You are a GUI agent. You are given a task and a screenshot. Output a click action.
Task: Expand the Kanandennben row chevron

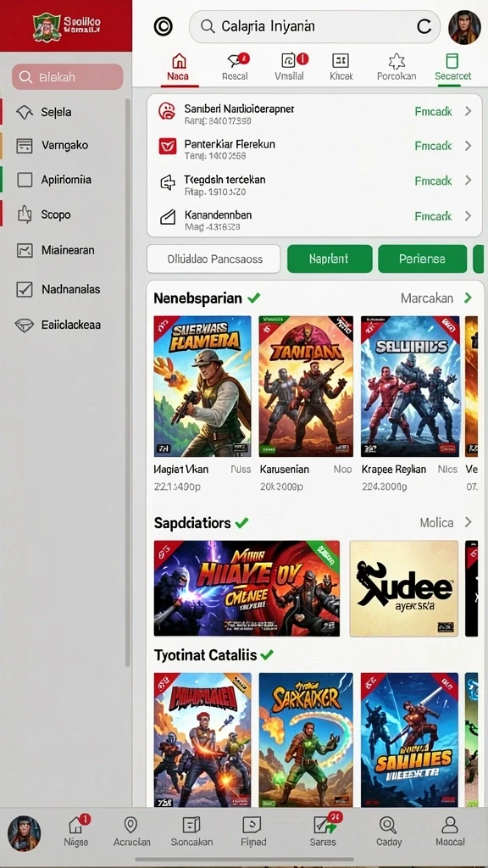click(468, 216)
